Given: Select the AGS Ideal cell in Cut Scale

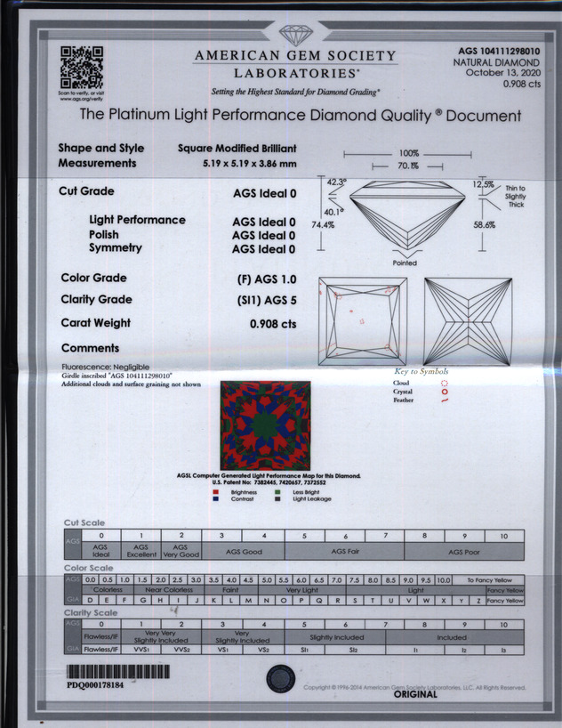Looking at the screenshot, I should click(100, 551).
